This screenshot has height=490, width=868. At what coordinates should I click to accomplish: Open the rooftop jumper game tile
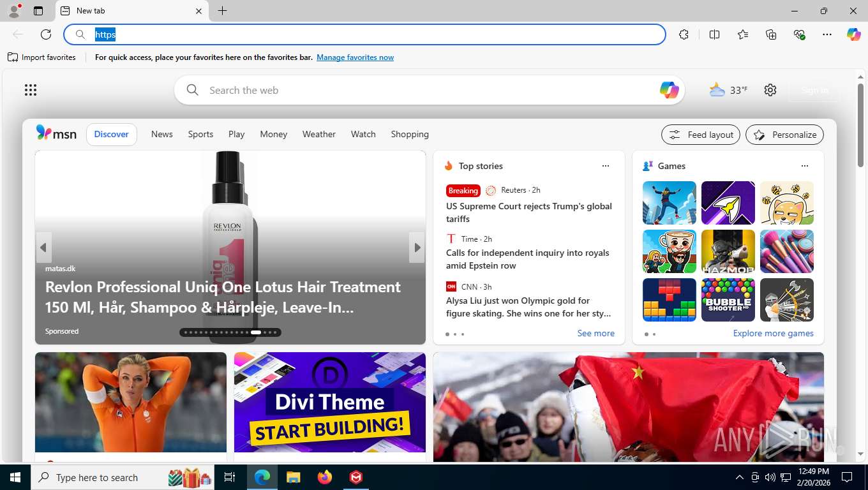[x=670, y=203]
